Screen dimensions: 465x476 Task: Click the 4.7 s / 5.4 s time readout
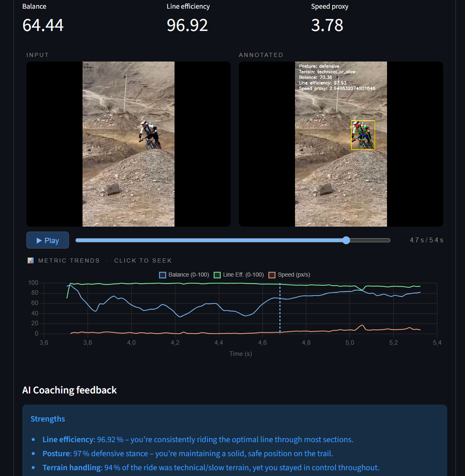coord(426,240)
